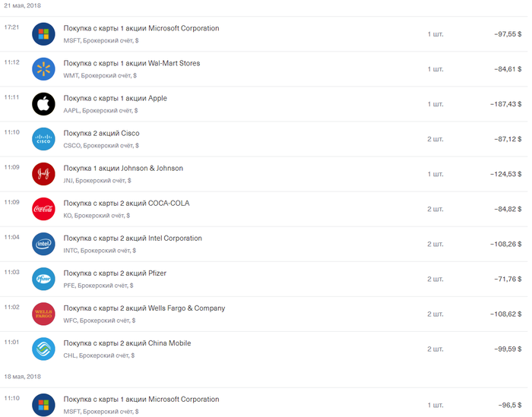Select the Cisco logo icon
Image resolution: width=532 pixels, height=417 pixels.
pyautogui.click(x=43, y=139)
